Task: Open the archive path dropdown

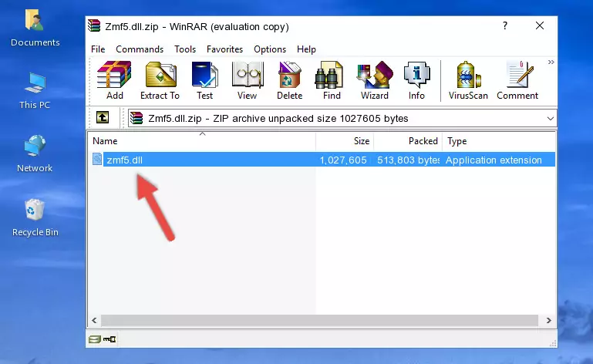Action: point(551,119)
